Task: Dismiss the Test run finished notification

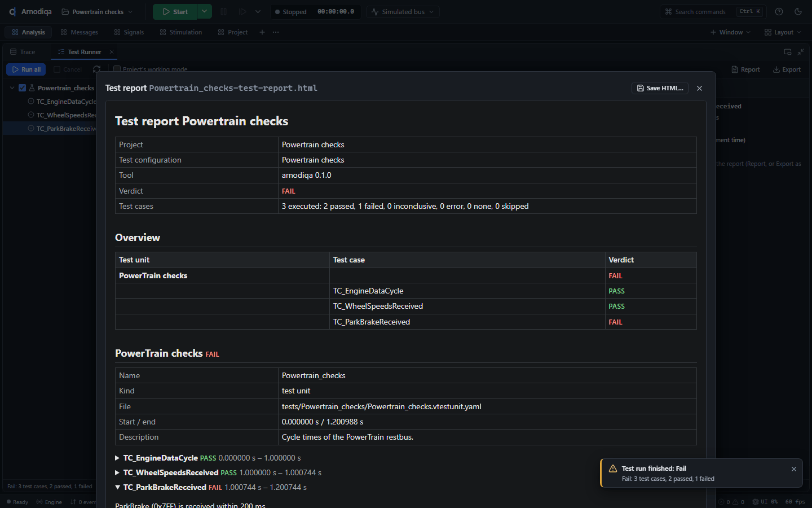Action: [794, 469]
